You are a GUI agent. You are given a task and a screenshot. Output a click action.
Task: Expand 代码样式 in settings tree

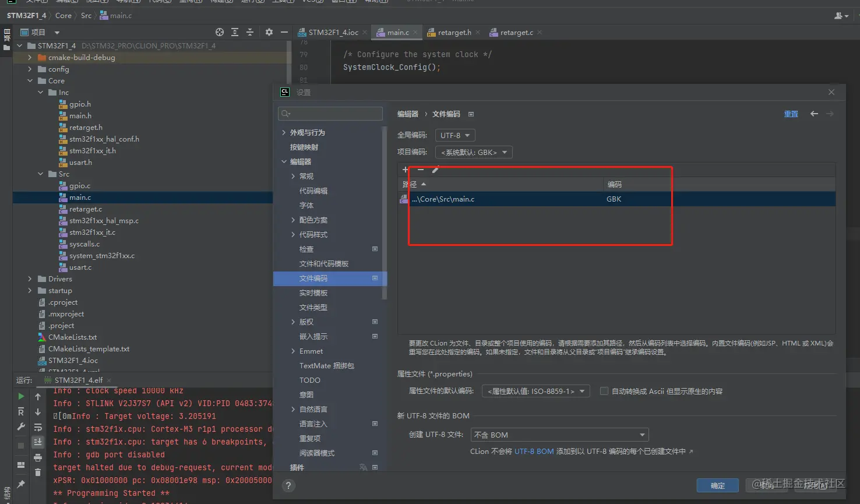293,235
